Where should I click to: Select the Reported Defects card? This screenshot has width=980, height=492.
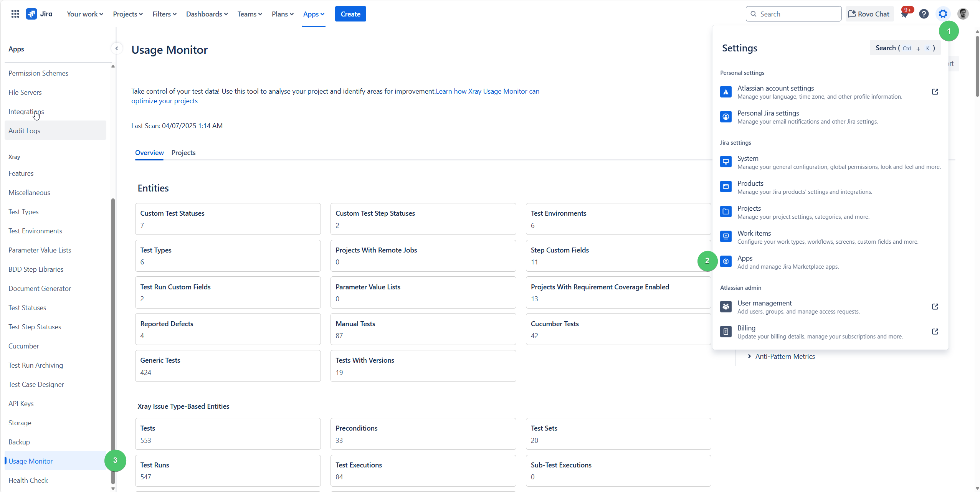(x=228, y=329)
